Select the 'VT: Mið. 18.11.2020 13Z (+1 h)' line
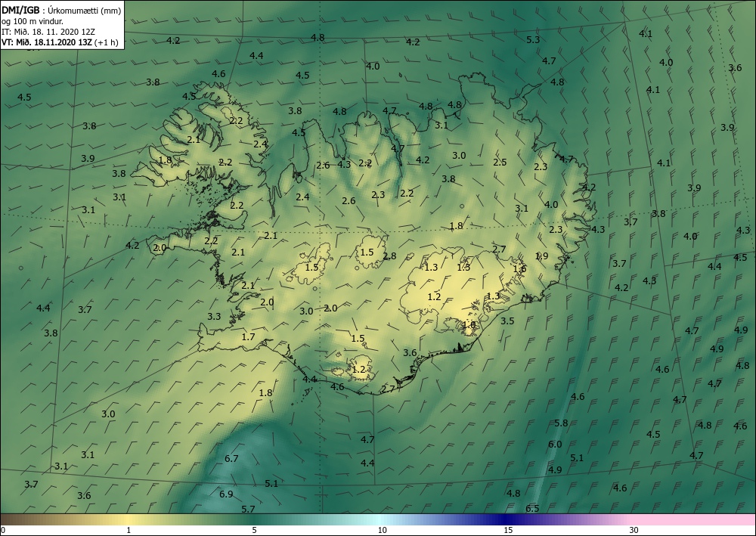Screen dimensions: 756x536 click(60, 42)
